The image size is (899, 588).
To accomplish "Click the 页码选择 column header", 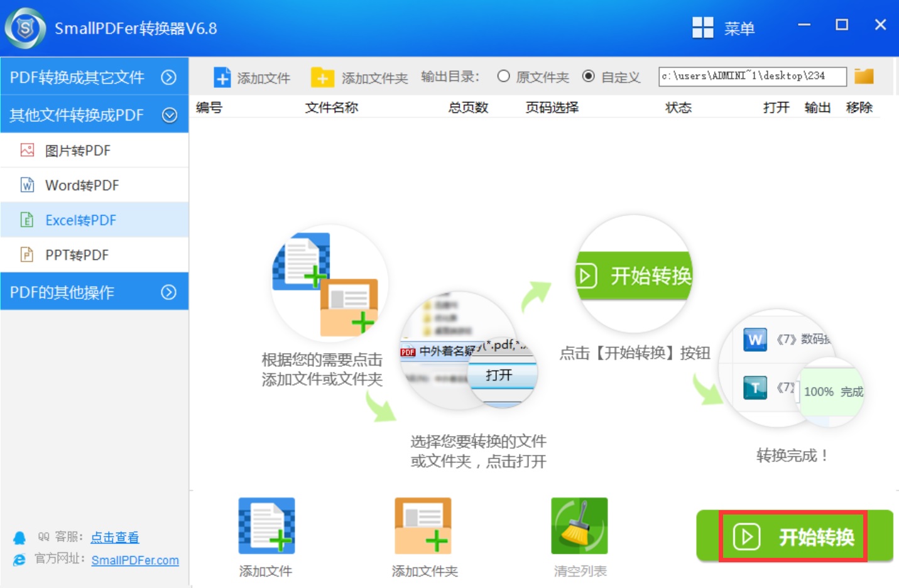I will 552,107.
